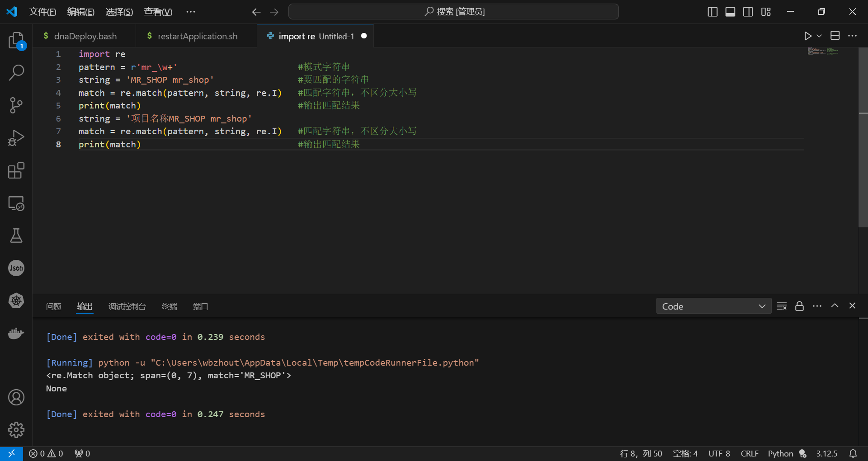868x461 pixels.
Task: Click ports forwarded status item
Action: 82,453
